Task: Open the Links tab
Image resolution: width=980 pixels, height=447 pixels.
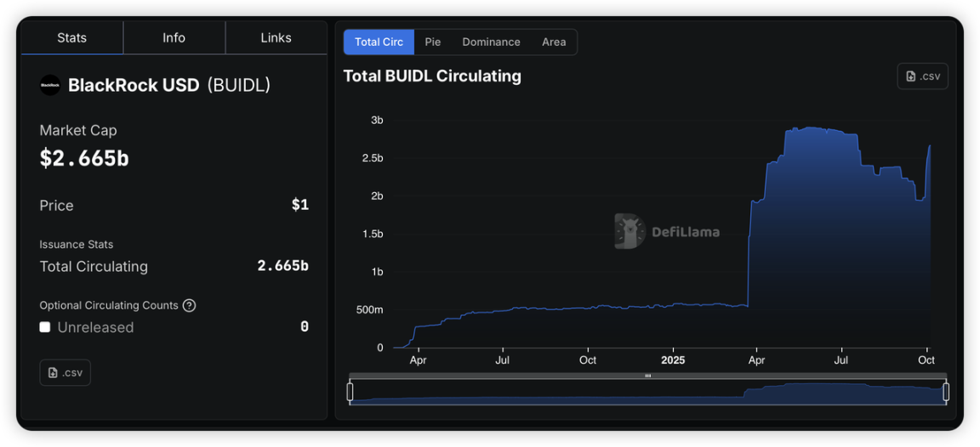Action: pyautogui.click(x=276, y=37)
